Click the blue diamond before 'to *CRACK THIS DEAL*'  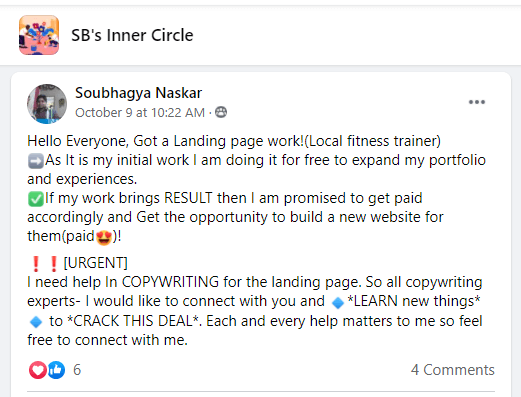tap(36, 322)
